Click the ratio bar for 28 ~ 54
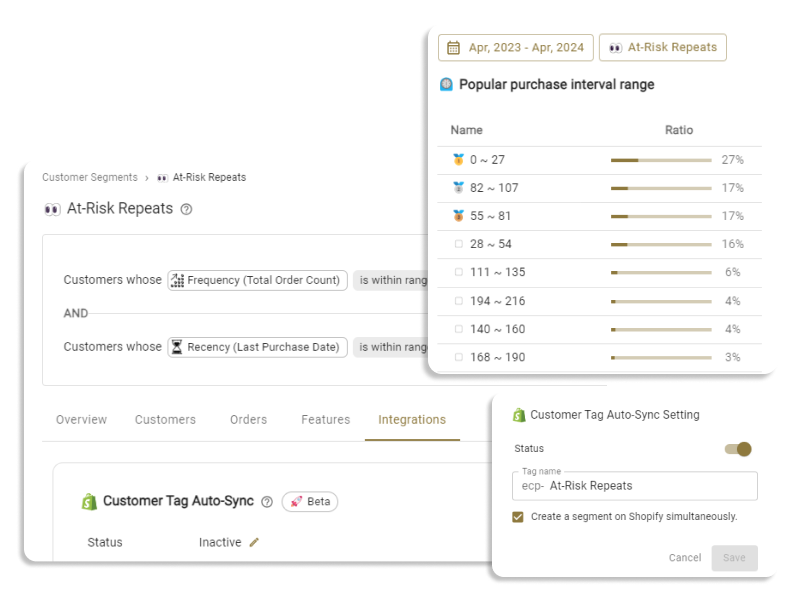The width and height of the screenshot is (800, 600). pos(661,244)
